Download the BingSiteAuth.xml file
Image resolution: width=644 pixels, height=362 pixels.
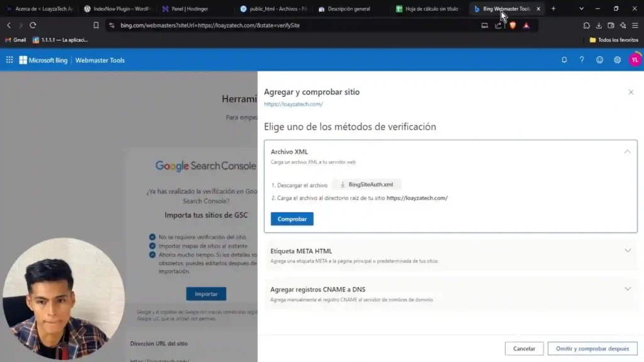pyautogui.click(x=368, y=184)
